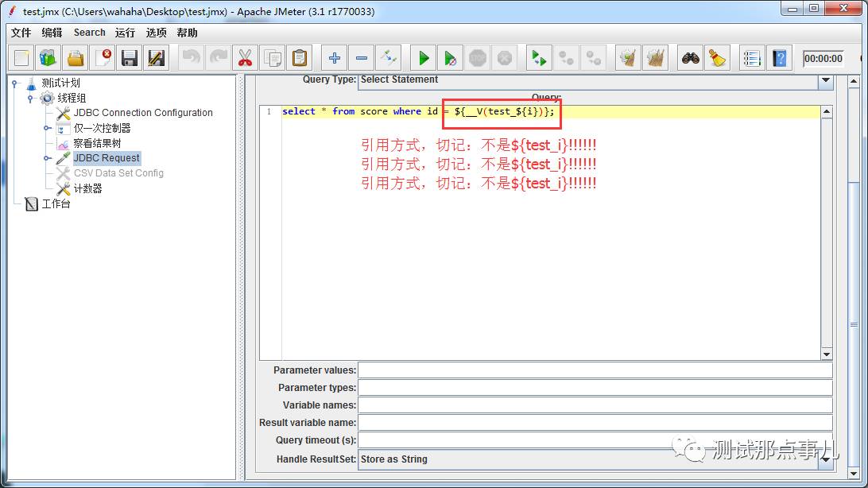Open the 帮助 menu
Viewport: 868px width, 488px height.
pyautogui.click(x=187, y=33)
